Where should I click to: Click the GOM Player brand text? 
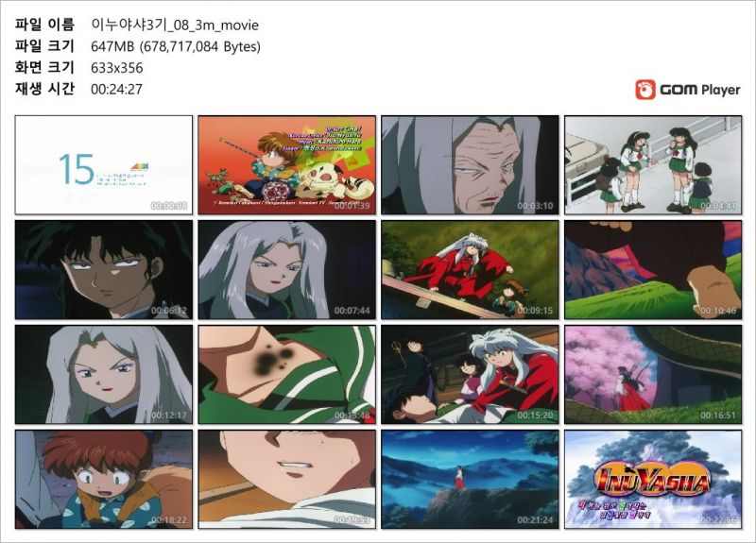700,90
